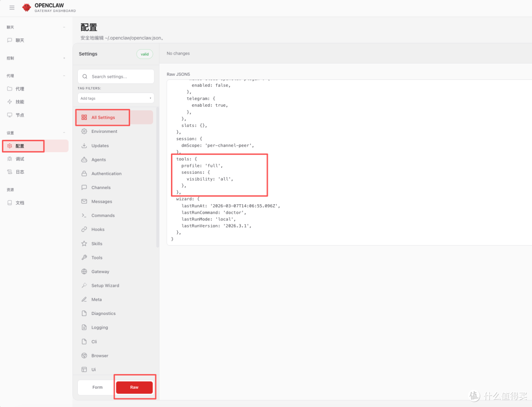The height and width of the screenshot is (407, 532).
Task: Click the Authentication lock icon
Action: click(84, 173)
